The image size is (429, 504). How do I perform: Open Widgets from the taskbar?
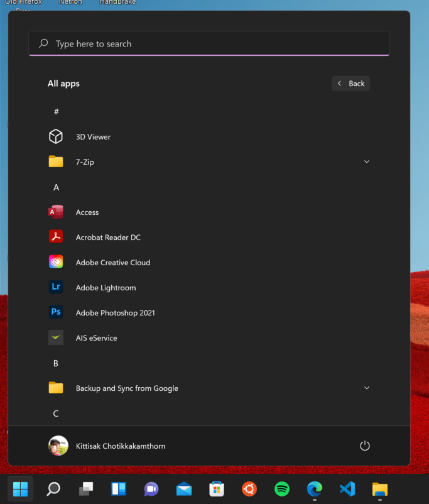(119, 489)
